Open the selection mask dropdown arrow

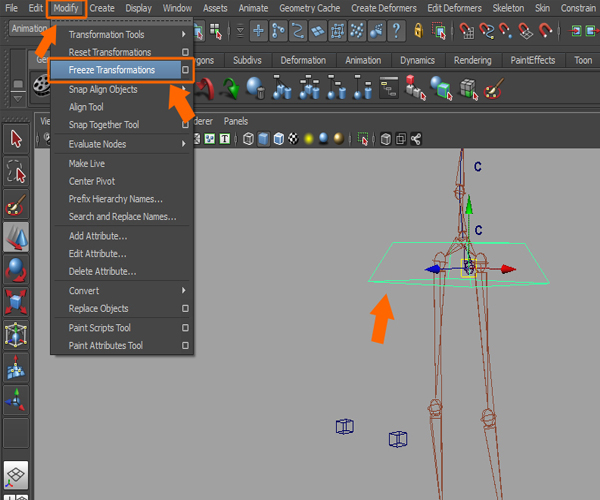[240, 31]
